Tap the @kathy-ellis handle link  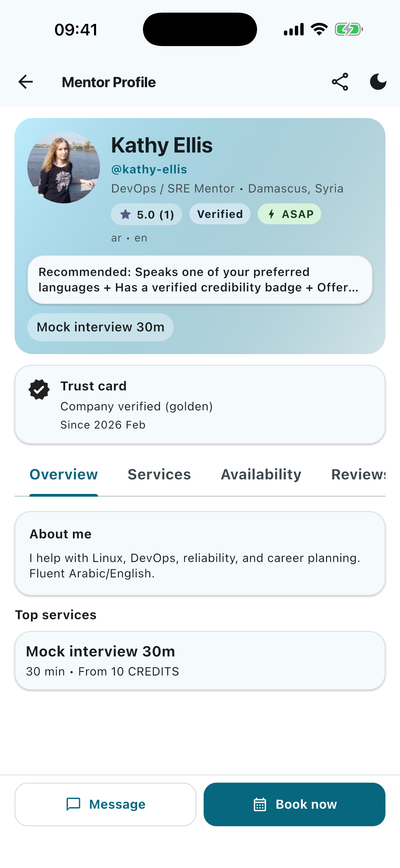(149, 169)
